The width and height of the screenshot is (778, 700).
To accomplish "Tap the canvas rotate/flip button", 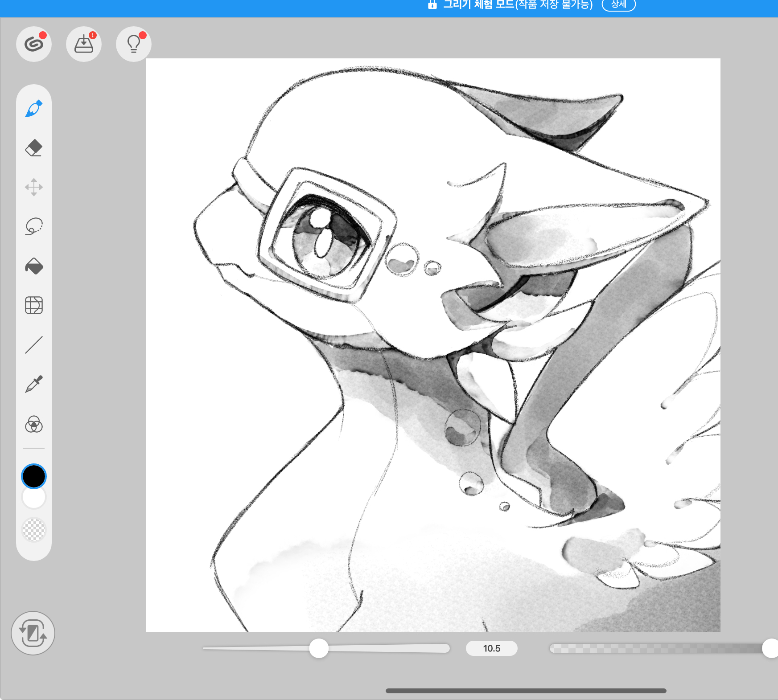I will pos(33,633).
